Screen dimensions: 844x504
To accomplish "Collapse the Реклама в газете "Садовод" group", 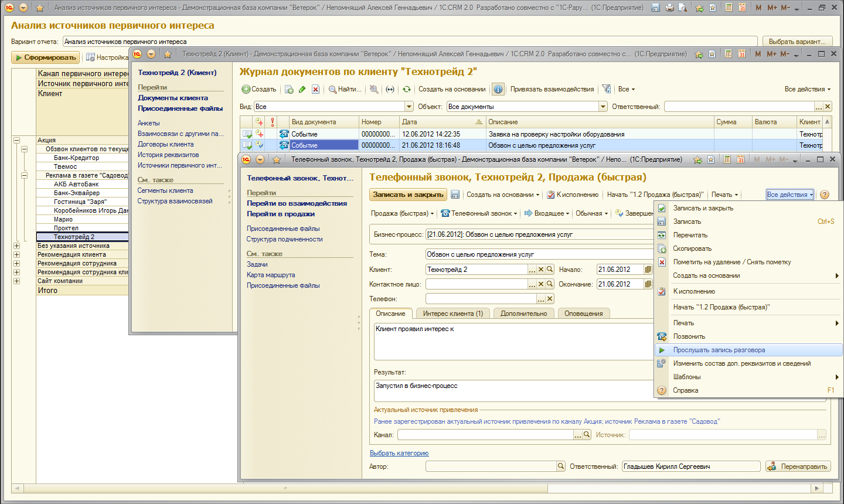I will coord(24,175).
